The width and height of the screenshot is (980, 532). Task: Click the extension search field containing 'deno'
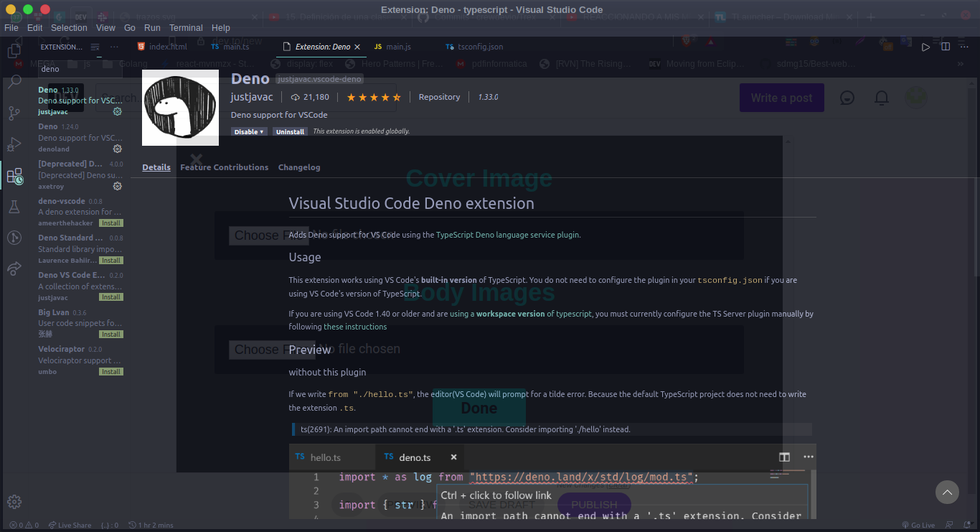click(x=79, y=69)
